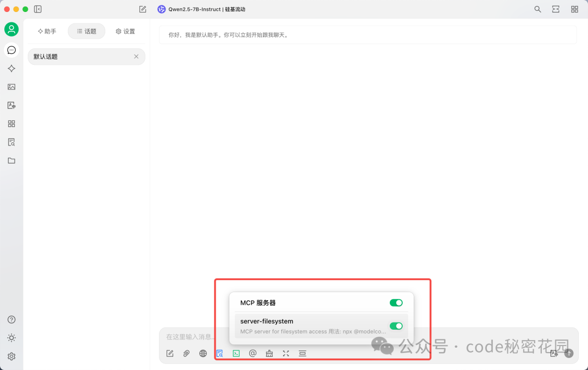Viewport: 588px width, 370px height.
Task: Switch to the 设置 tab
Action: [125, 31]
